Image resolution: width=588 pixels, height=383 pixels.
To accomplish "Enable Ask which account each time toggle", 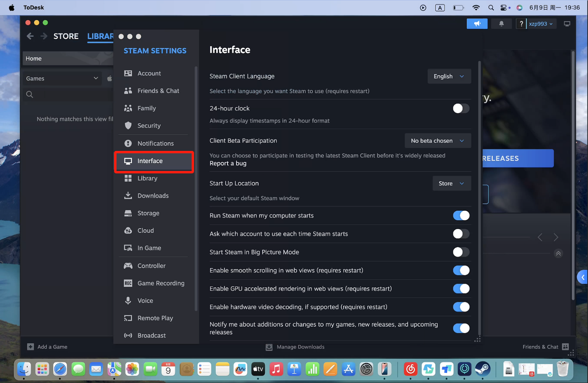I will point(461,234).
